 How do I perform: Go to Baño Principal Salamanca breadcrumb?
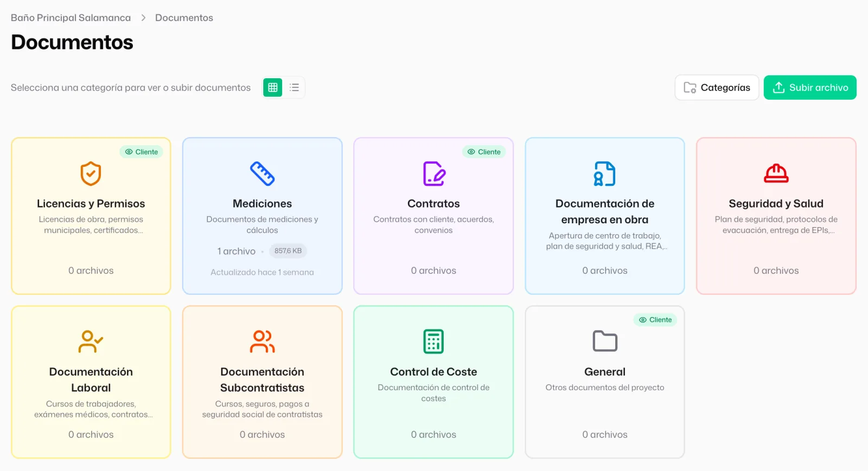point(71,18)
